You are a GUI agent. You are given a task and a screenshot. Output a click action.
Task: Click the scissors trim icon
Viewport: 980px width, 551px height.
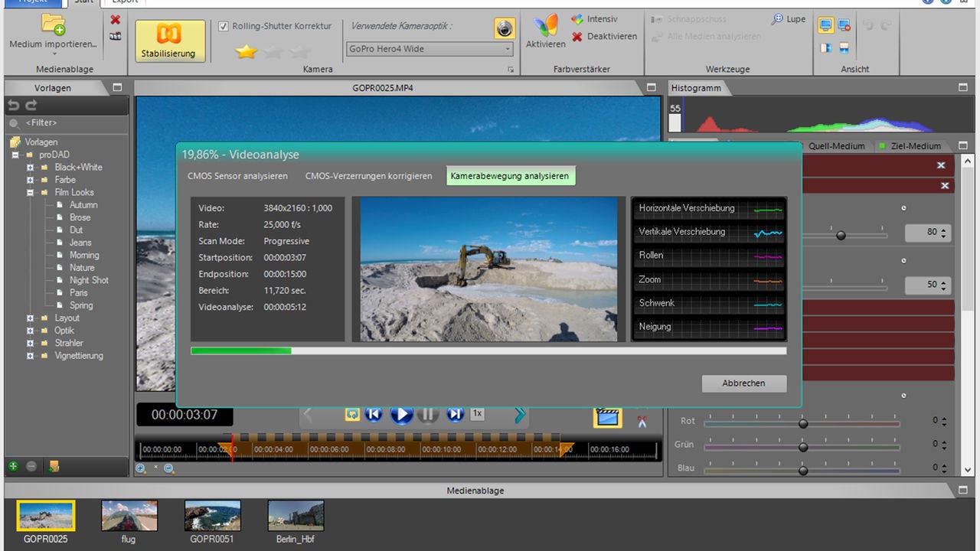coord(642,420)
